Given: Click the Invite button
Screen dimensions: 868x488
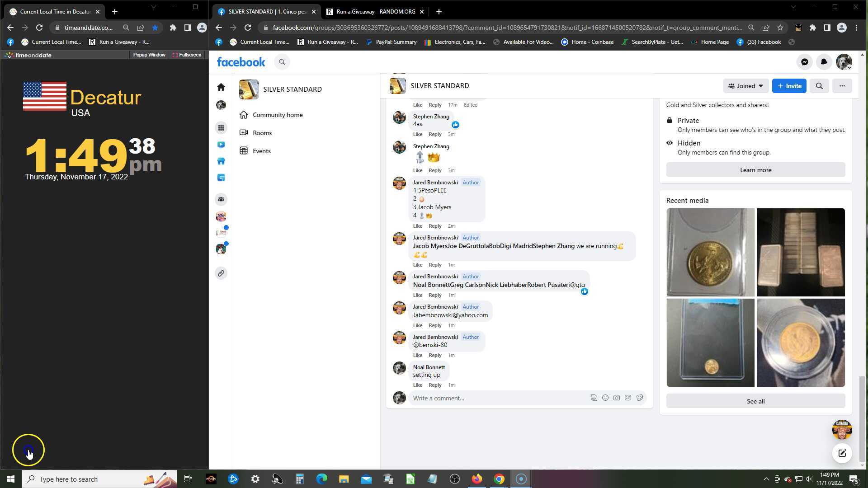Looking at the screenshot, I should (x=789, y=86).
